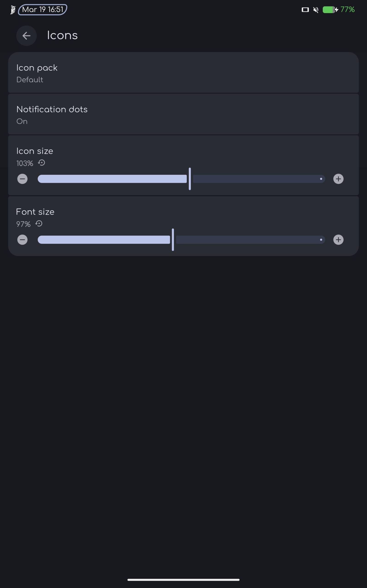Tap the bottom navigation gesture bar
367x588 pixels.
[x=183, y=580]
